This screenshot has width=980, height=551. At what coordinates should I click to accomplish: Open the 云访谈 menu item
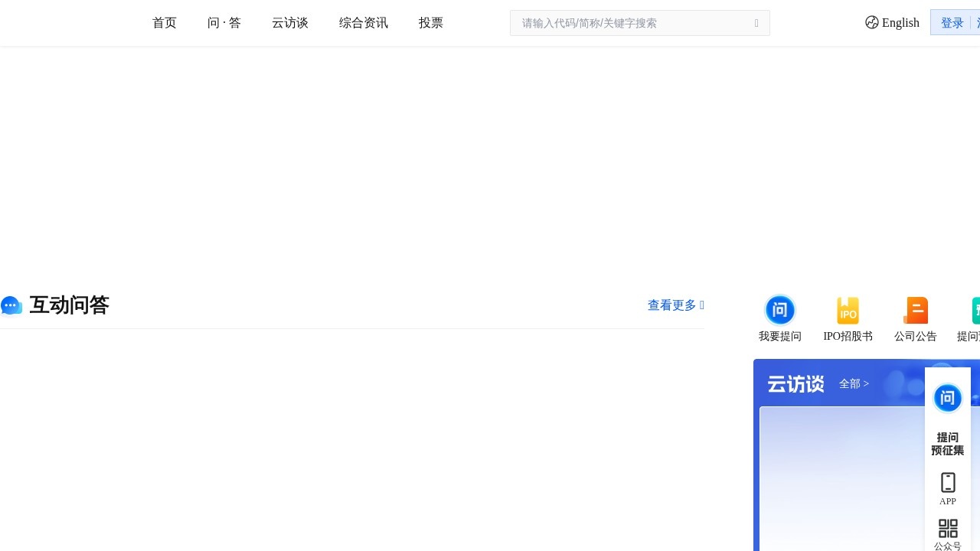(x=289, y=22)
